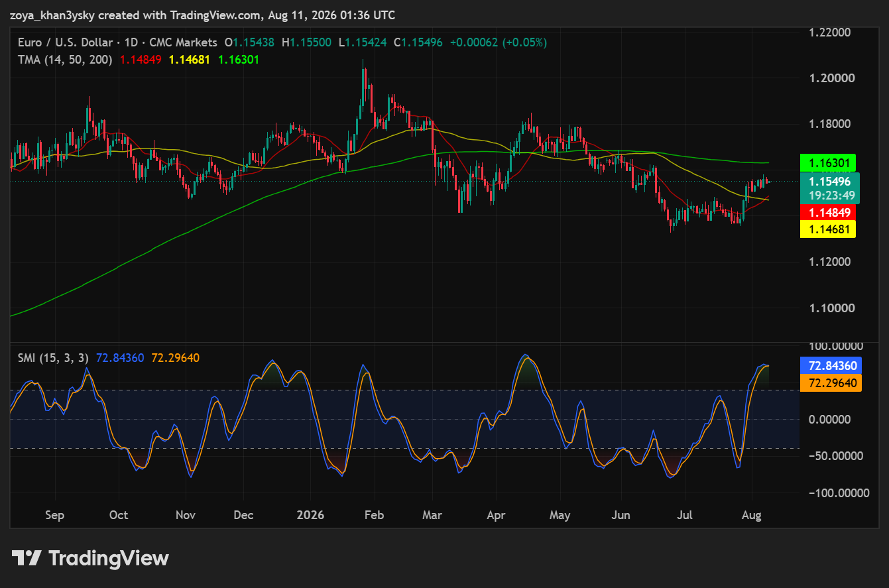Click the Euro / U.S. Dollar symbol title
Viewport: 889px width, 588px height.
tap(66, 42)
